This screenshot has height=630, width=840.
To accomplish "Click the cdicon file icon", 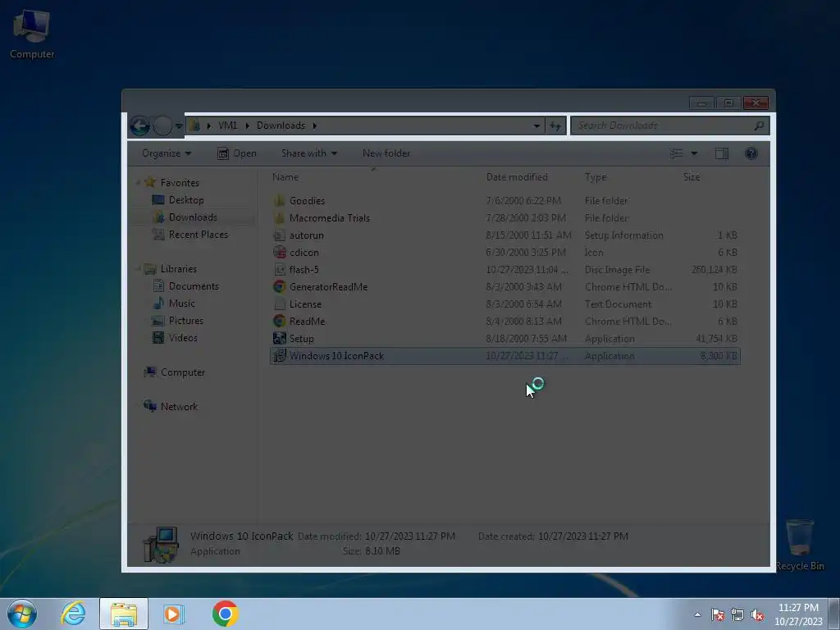I will (x=279, y=253).
